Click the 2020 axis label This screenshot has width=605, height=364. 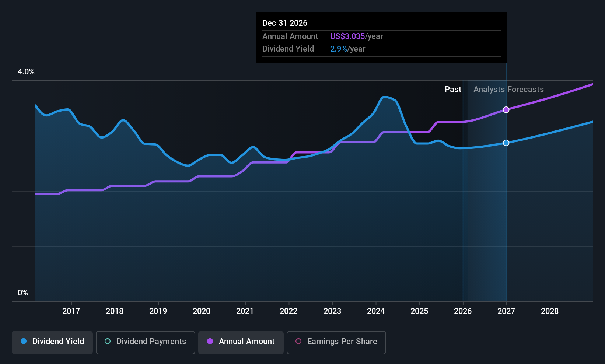tap(202, 311)
